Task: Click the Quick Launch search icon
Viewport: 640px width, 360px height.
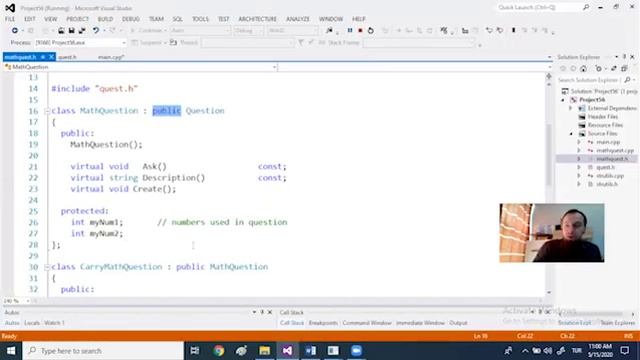Action: pyautogui.click(x=586, y=7)
